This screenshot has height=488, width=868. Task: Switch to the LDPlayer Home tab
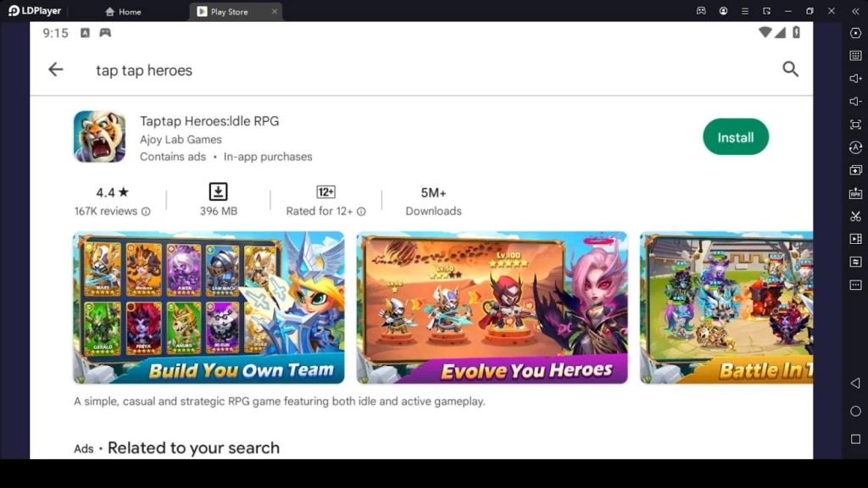[123, 12]
